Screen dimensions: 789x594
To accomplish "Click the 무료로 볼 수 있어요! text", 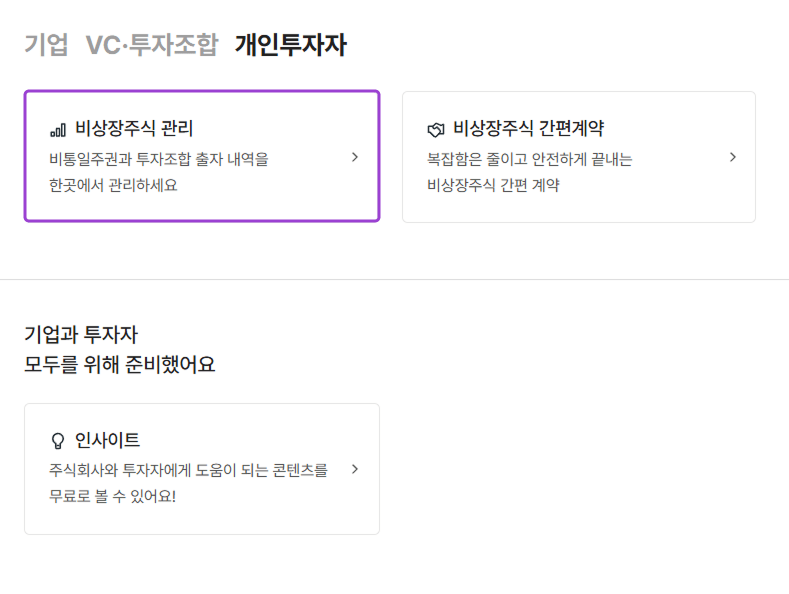I will pyautogui.click(x=112, y=496).
